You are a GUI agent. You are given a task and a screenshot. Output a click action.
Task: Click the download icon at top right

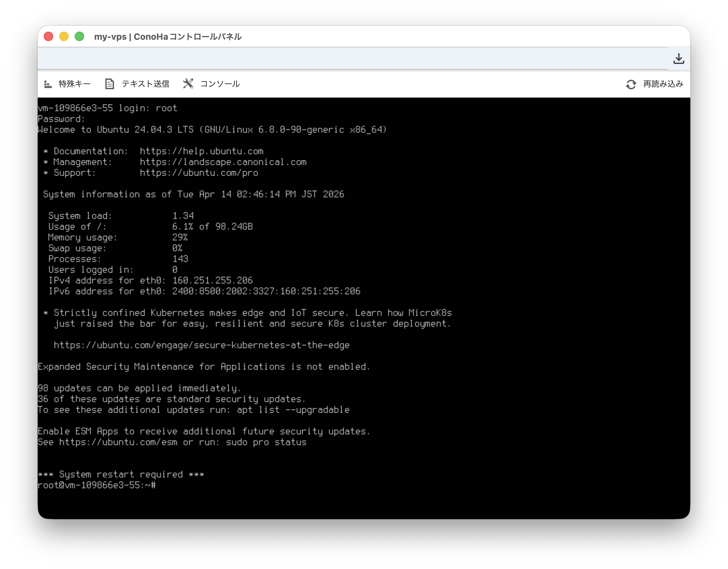(679, 59)
